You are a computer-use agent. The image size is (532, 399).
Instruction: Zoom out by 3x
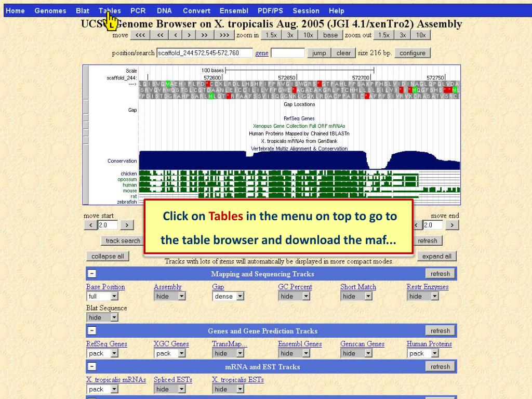pyautogui.click(x=403, y=35)
